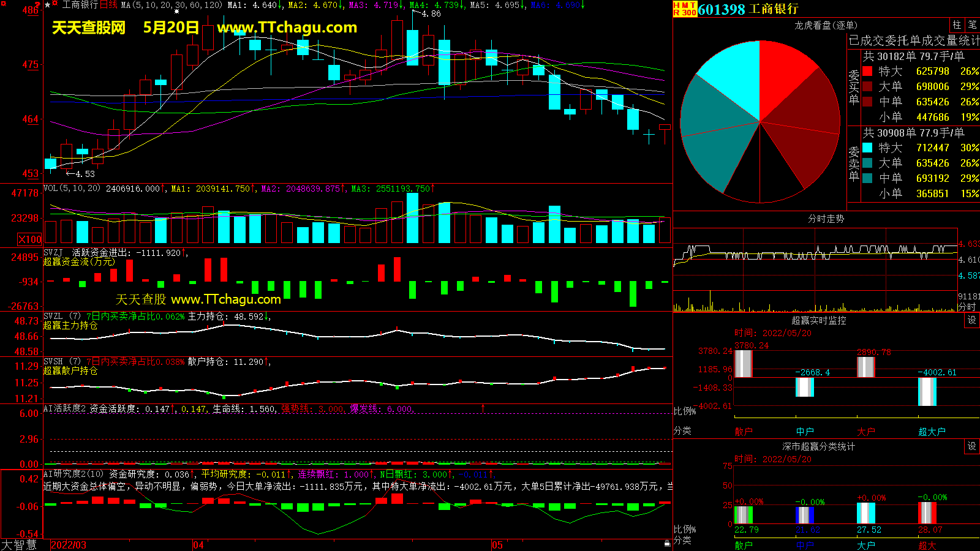Screen dimensions: 980x551
Task: Switch the 龙虎看盘 view to 笔 mode
Action: pos(972,25)
